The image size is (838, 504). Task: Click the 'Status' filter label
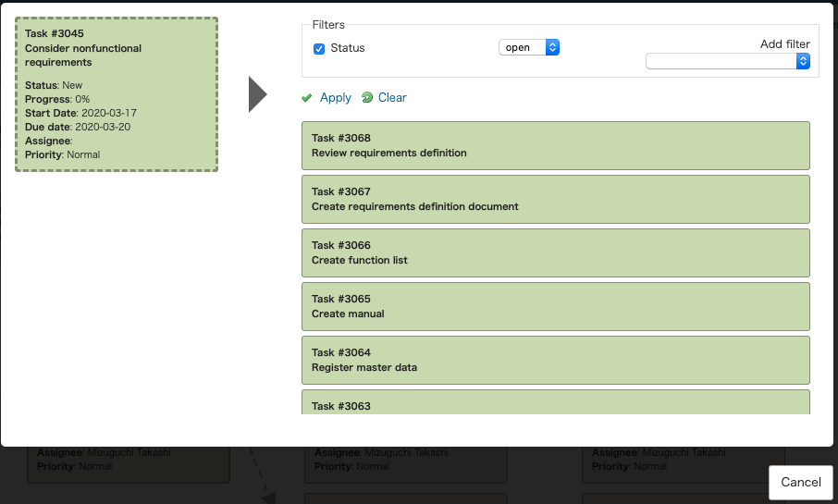(348, 48)
